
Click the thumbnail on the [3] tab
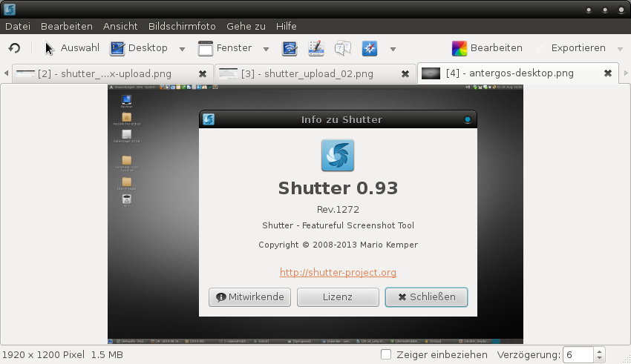[228, 73]
